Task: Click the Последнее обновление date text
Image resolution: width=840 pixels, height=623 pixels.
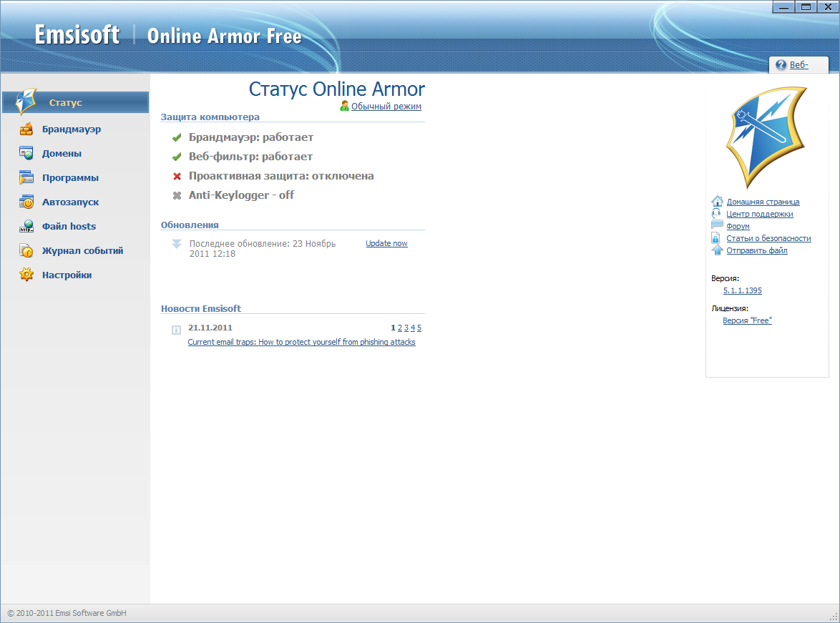Action: click(x=263, y=249)
